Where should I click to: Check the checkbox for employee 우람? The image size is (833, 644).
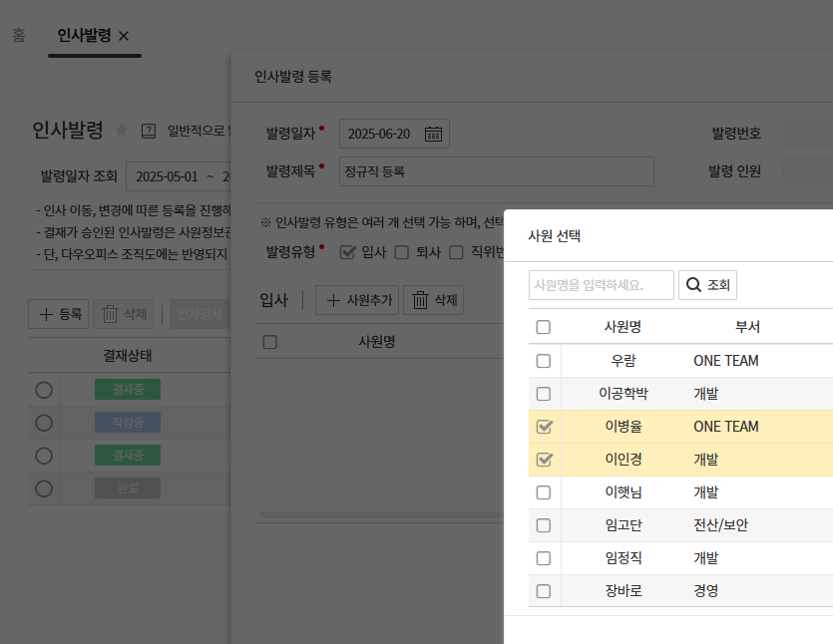pyautogui.click(x=544, y=361)
